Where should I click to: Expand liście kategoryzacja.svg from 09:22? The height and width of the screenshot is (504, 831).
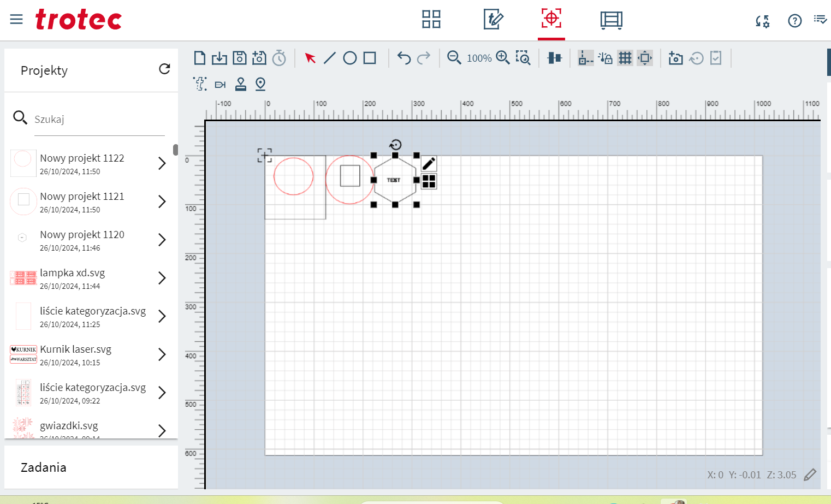coord(162,393)
